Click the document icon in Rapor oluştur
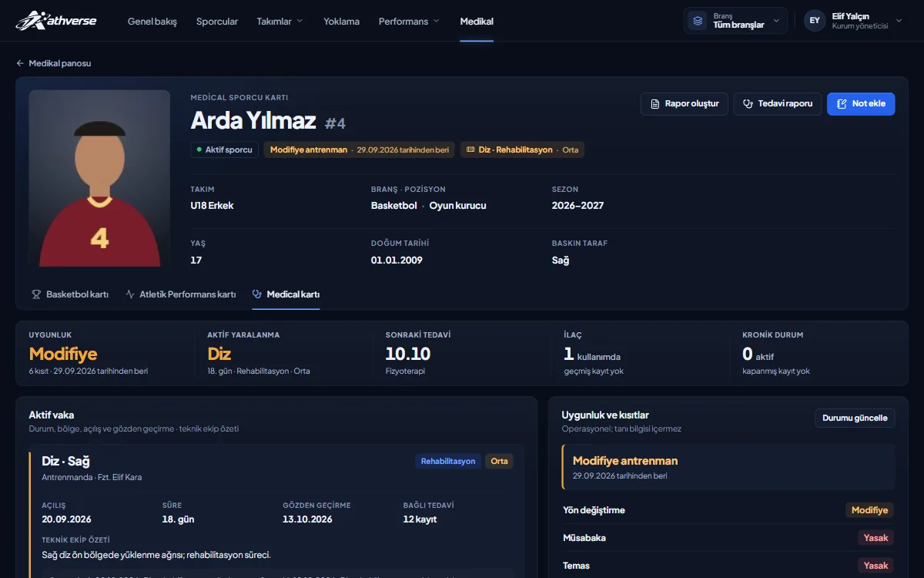 click(x=655, y=104)
